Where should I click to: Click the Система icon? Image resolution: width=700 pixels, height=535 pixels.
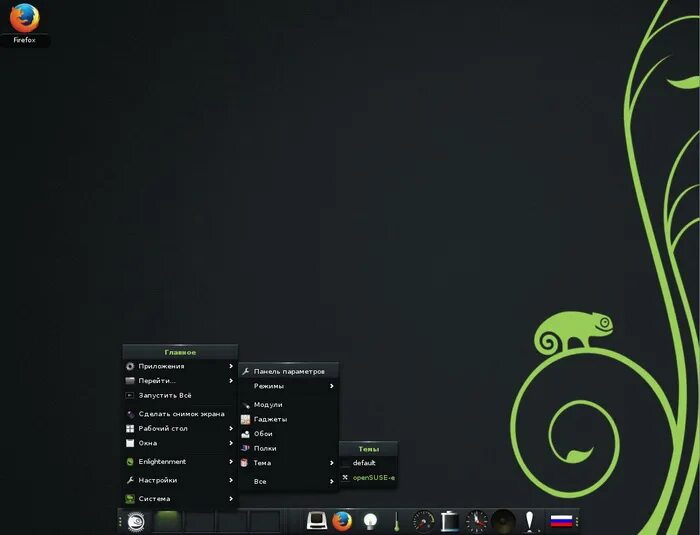click(130, 499)
